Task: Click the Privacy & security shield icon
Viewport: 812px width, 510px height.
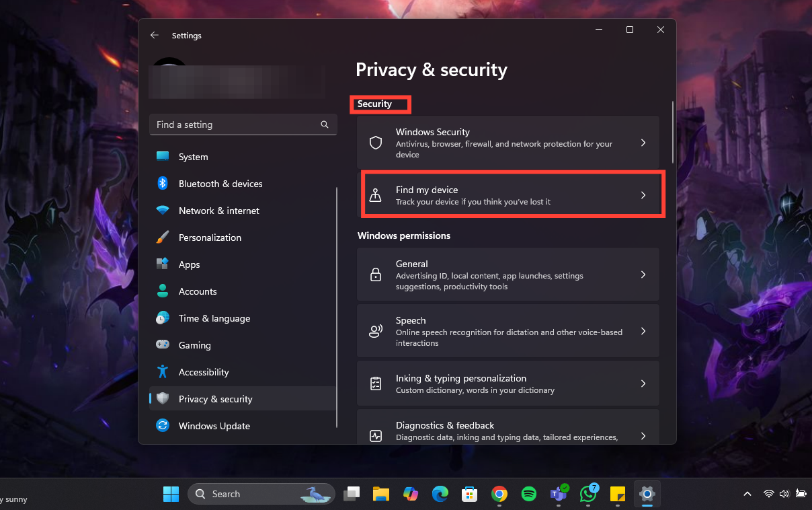Action: pyautogui.click(x=163, y=398)
